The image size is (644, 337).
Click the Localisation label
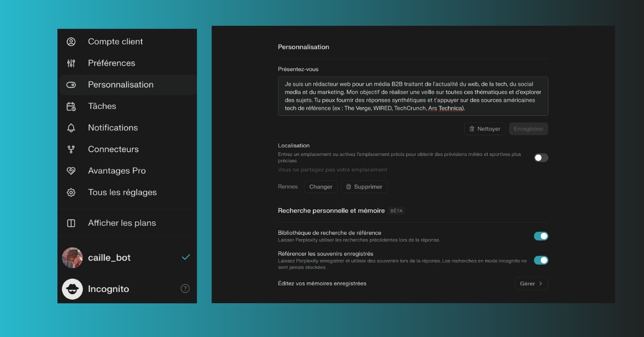294,145
